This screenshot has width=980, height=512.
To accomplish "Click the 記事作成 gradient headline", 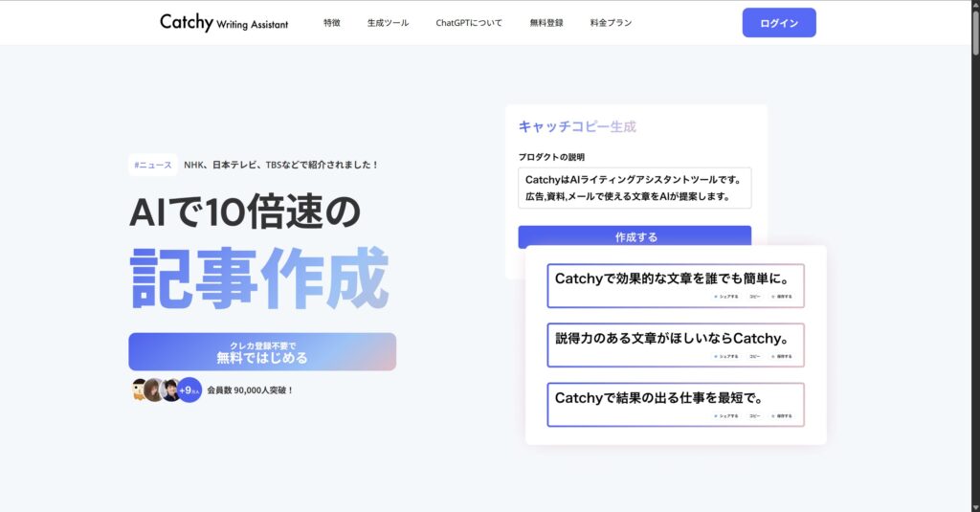I will [x=259, y=278].
